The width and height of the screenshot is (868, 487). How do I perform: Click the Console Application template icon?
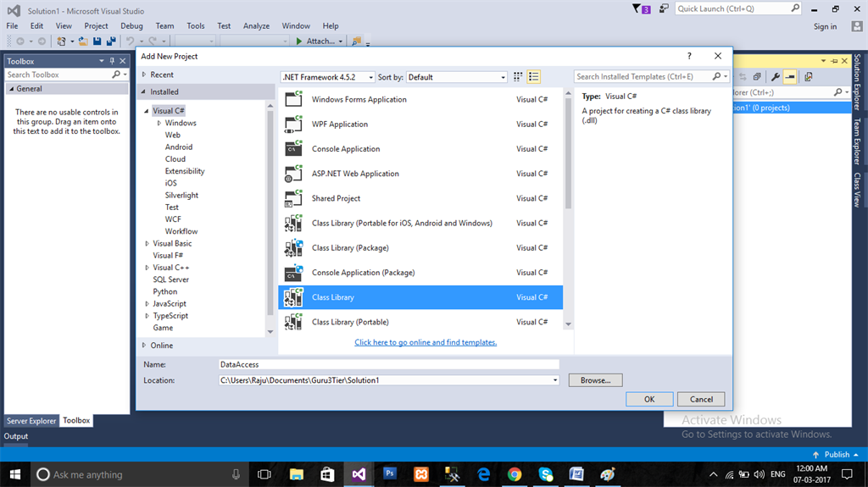[x=294, y=149]
